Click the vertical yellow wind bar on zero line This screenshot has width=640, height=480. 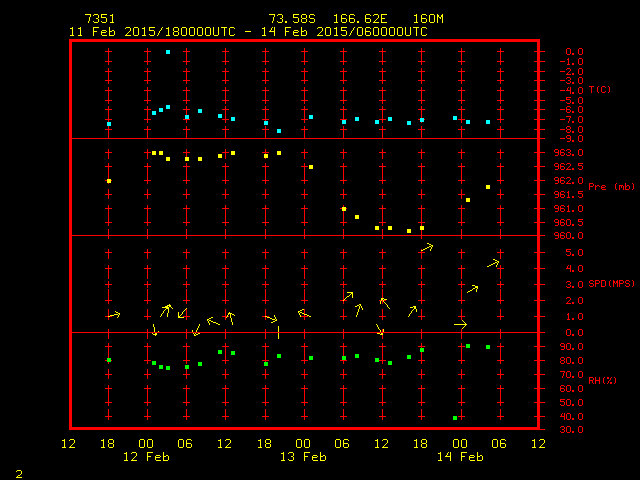coord(278,332)
